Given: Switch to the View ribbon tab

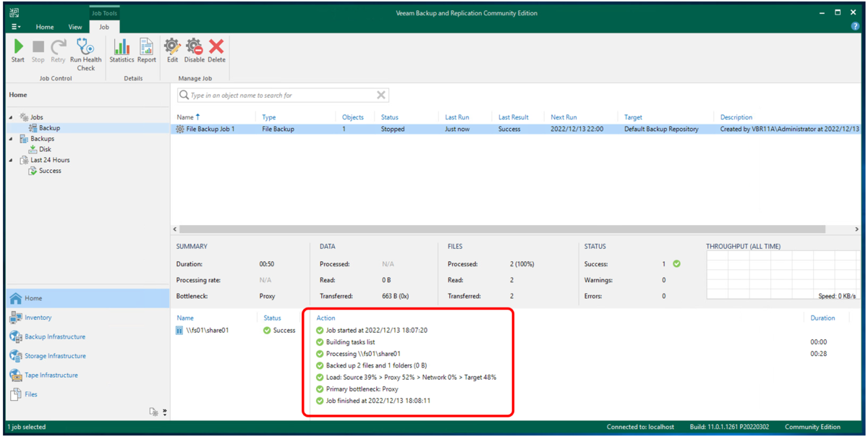Looking at the screenshot, I should [x=75, y=27].
